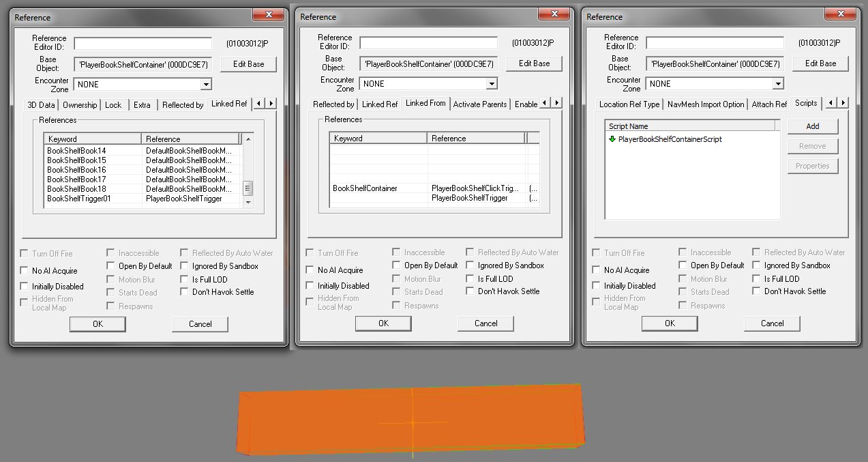This screenshot has width=868, height=462.
Task: Enable No AI Acquire in left Reference dialog
Action: click(25, 270)
